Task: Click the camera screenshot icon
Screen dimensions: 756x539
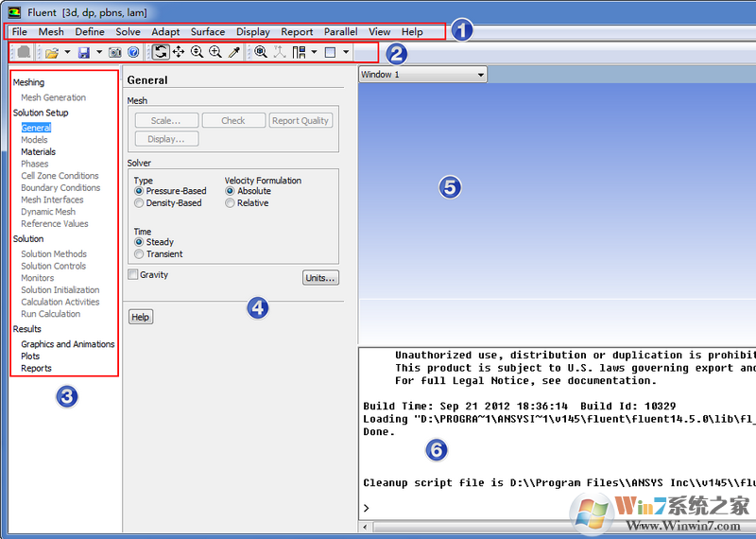Action: 114,52
